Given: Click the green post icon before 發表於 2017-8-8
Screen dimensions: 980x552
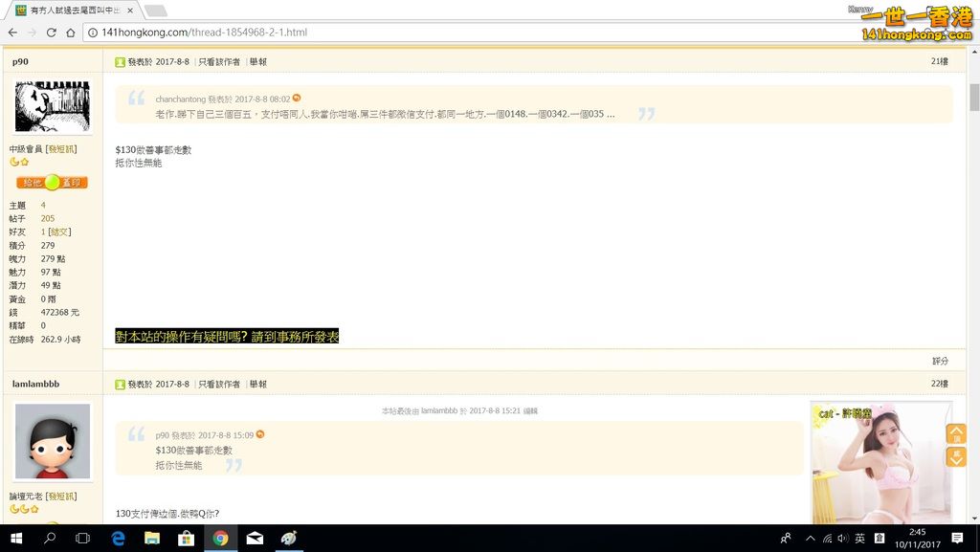Looking at the screenshot, I should point(122,60).
